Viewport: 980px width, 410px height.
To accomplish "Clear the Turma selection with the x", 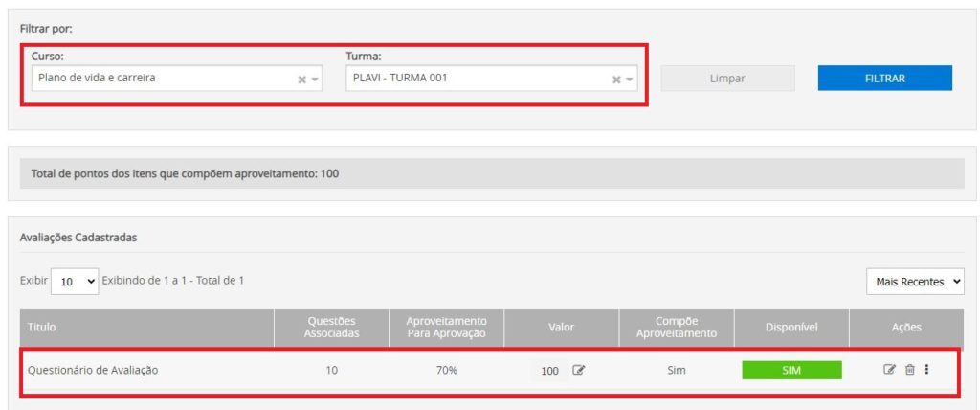I will 616,80.
